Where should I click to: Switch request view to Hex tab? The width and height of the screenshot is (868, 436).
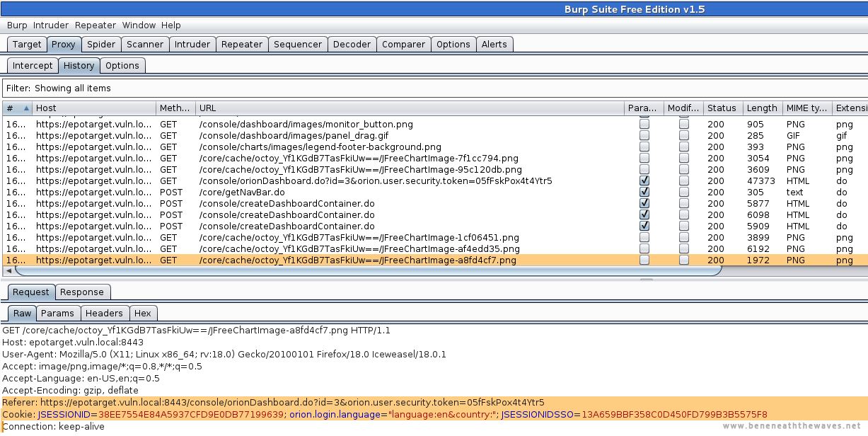coord(142,313)
